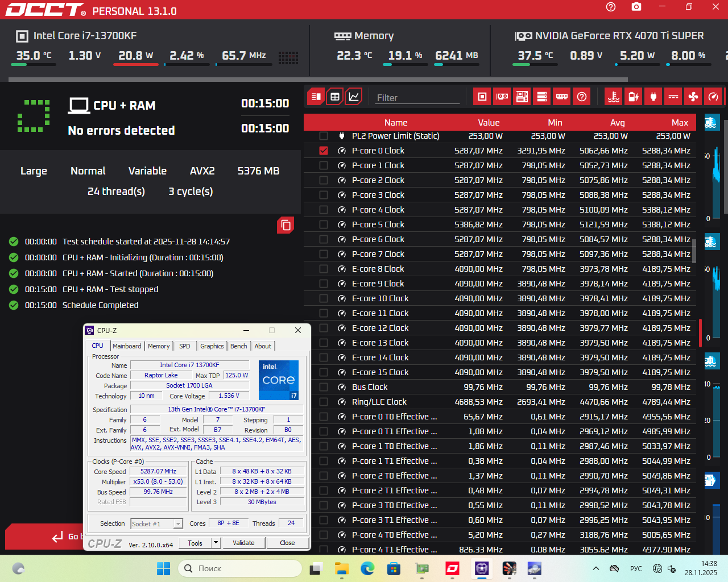Sort the sensor table by the Min column

coord(555,122)
